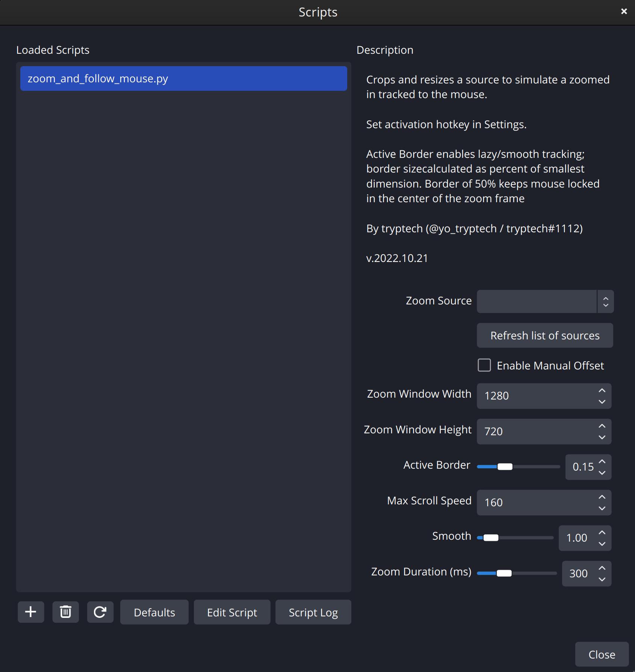This screenshot has width=635, height=672.
Task: Edit the selected script
Action: click(232, 612)
